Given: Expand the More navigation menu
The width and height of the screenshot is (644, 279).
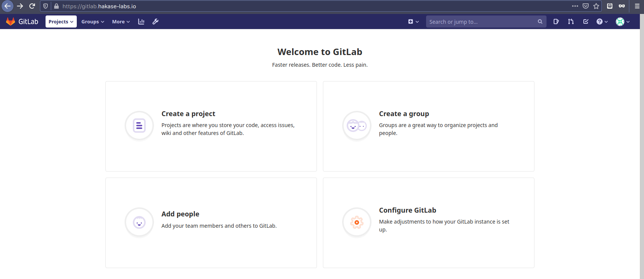Looking at the screenshot, I should [x=121, y=21].
